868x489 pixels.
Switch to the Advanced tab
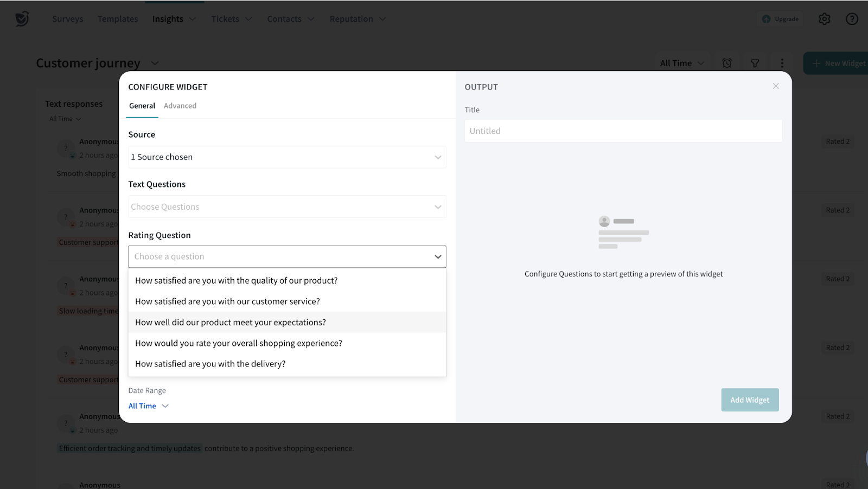coord(180,106)
